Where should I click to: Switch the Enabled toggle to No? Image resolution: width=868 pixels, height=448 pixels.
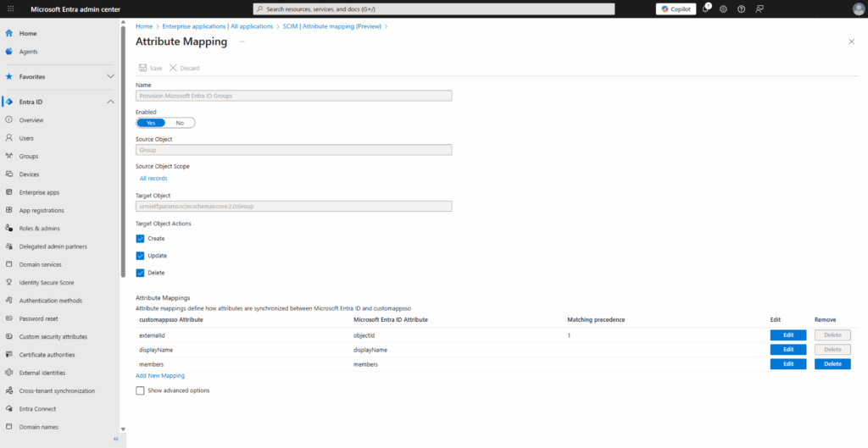click(180, 123)
